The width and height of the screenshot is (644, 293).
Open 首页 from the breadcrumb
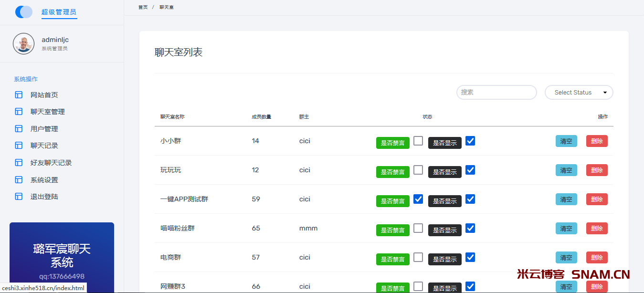(x=142, y=7)
